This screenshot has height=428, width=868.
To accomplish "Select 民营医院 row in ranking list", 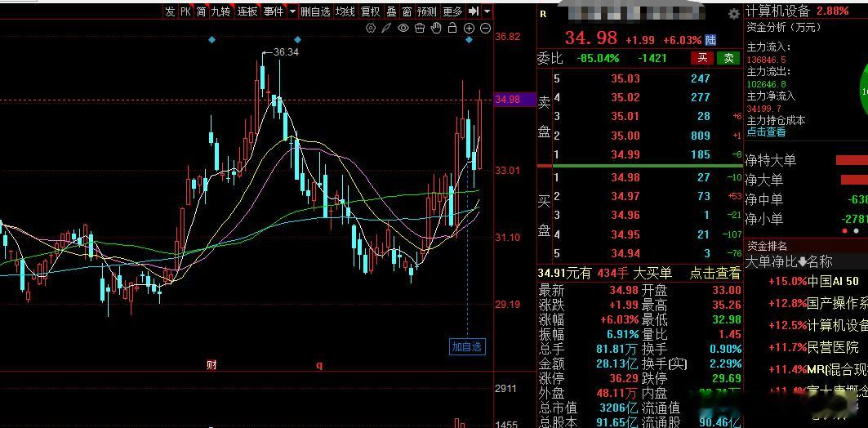I will [833, 347].
